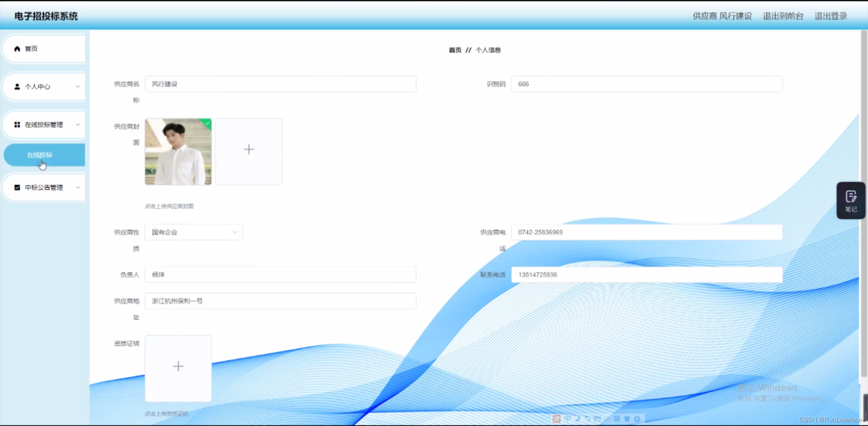The width and height of the screenshot is (868, 426).
Task: Click the chart icon for 中标公告管理
Action: tap(17, 187)
